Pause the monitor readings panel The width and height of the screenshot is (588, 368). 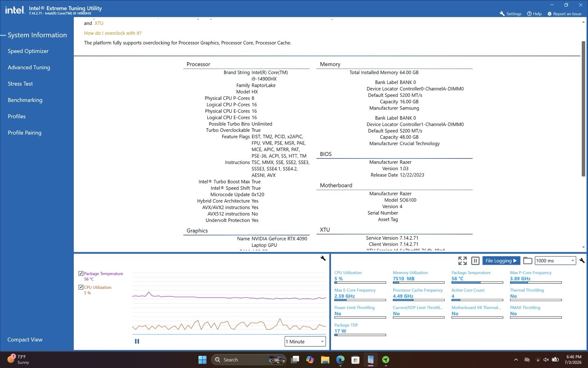pyautogui.click(x=475, y=261)
